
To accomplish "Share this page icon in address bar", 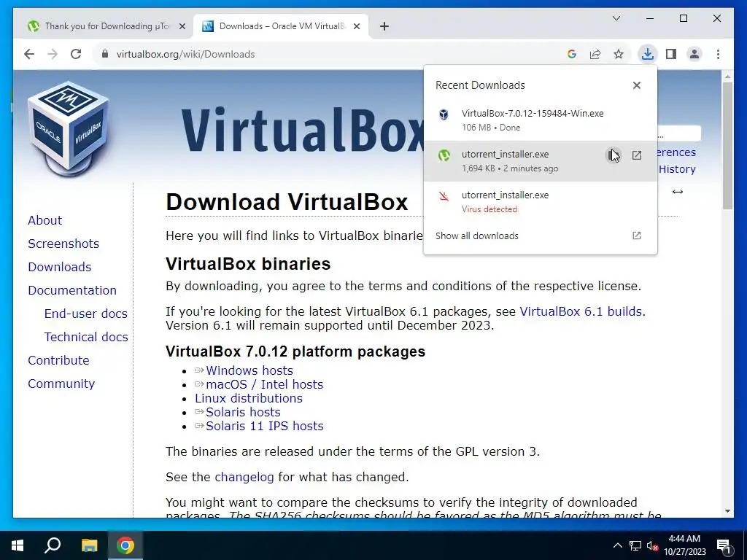I will coord(595,54).
